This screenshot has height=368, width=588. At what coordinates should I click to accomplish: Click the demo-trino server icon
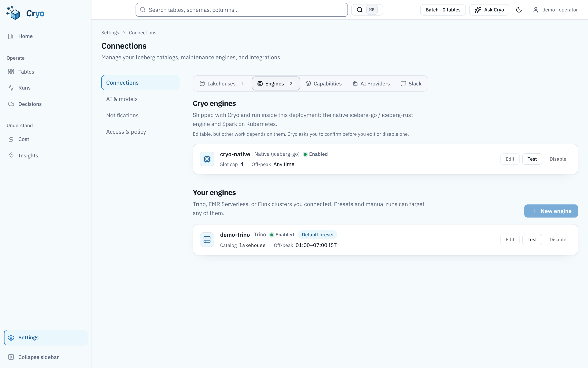[207, 239]
